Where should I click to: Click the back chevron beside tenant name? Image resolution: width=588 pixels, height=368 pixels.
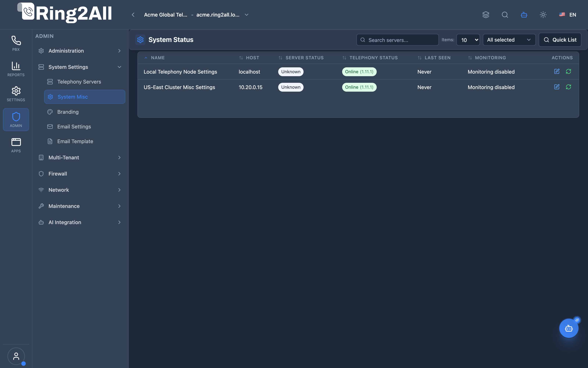click(133, 15)
